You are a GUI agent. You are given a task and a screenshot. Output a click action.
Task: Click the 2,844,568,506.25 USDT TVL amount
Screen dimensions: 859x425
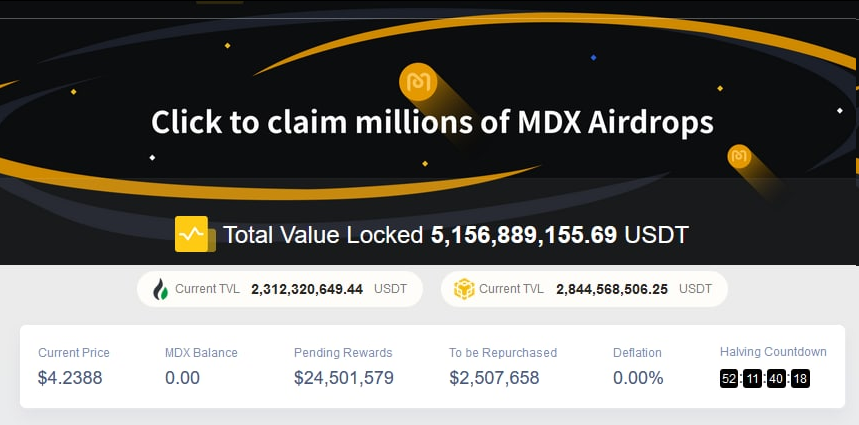pos(613,289)
